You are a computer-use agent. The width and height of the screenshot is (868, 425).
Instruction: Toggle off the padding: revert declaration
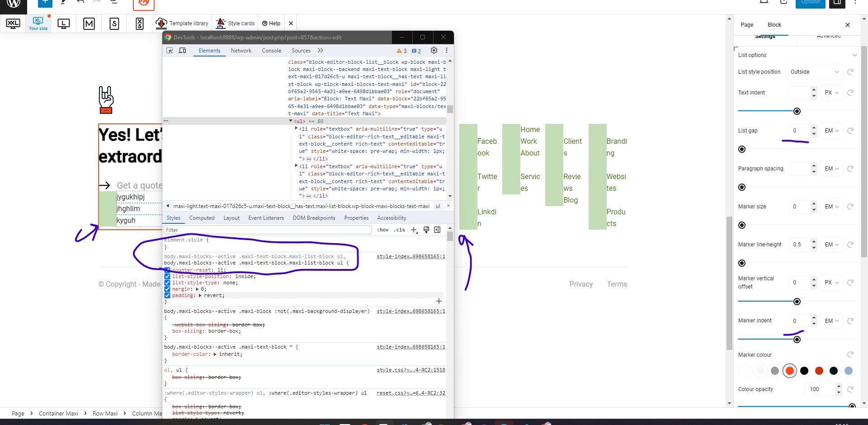tap(168, 295)
